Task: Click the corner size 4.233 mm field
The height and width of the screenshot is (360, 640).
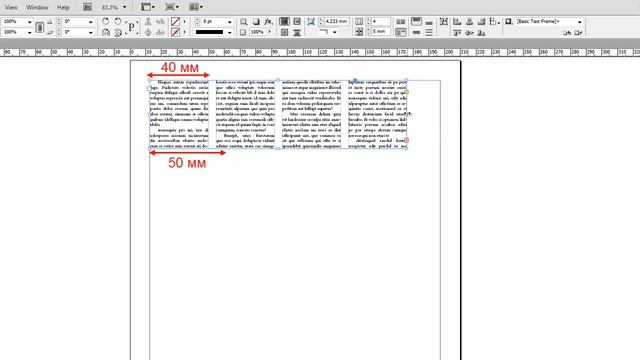Action: coord(337,21)
